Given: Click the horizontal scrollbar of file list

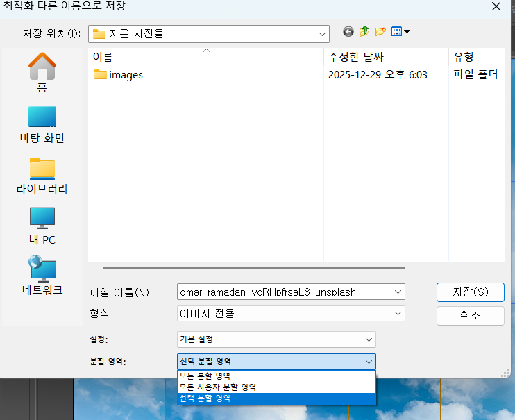Looking at the screenshot, I should (253, 268).
